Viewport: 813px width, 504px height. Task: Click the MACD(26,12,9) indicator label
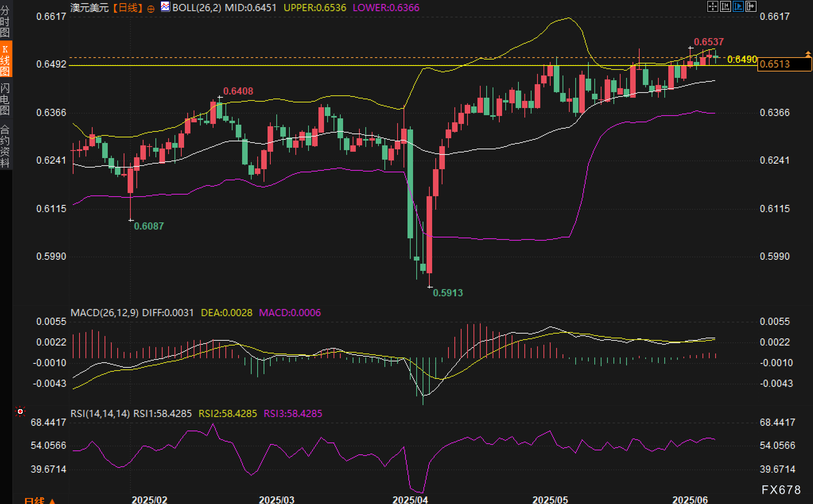point(104,313)
